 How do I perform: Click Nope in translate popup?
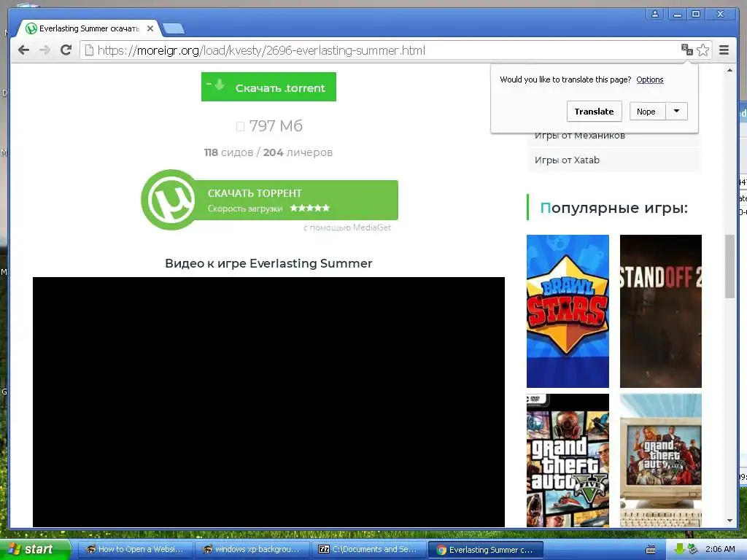coord(647,112)
